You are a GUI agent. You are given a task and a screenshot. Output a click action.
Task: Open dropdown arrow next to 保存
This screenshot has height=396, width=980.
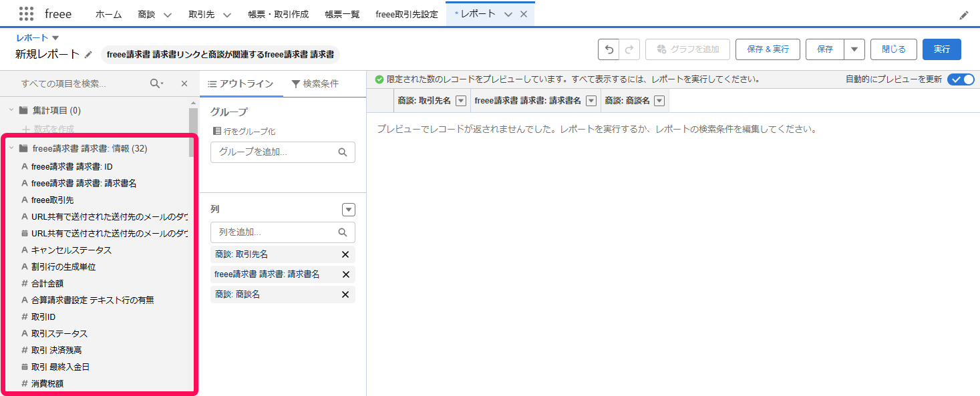point(854,49)
